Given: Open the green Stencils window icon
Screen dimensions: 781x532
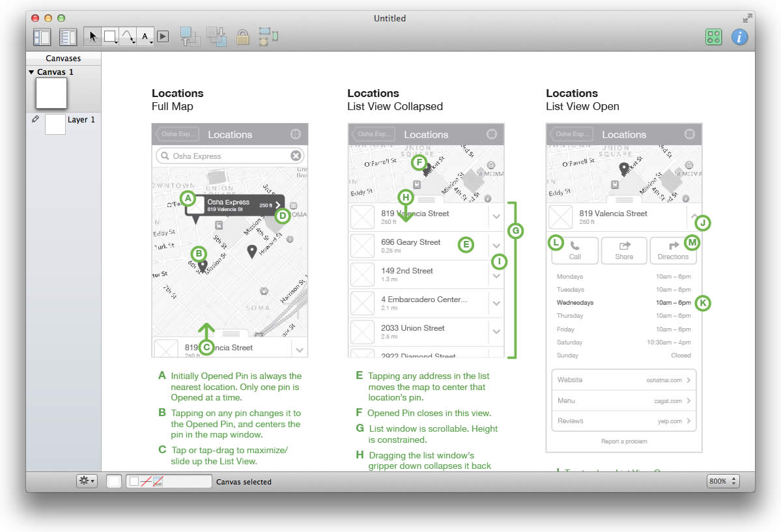Looking at the screenshot, I should pos(713,37).
